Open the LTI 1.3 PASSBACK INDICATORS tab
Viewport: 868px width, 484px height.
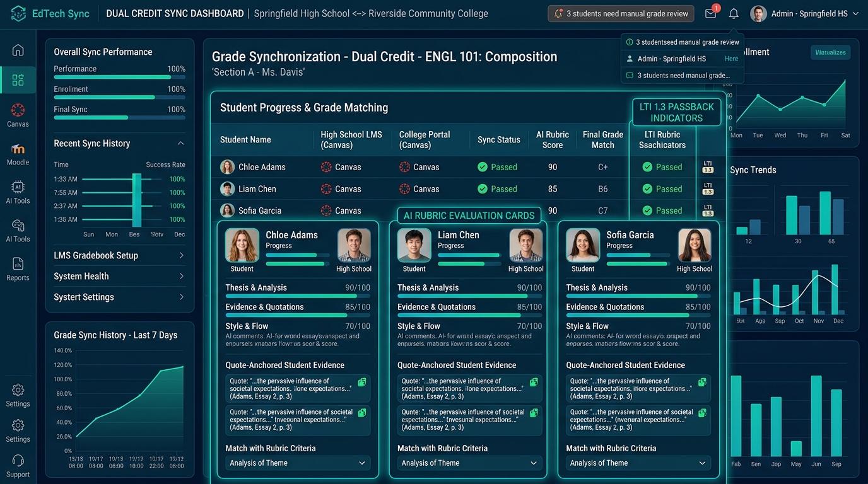(x=676, y=112)
